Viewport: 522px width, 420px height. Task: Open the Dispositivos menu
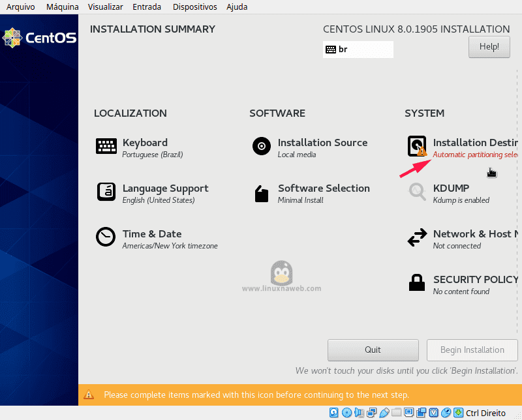(194, 7)
